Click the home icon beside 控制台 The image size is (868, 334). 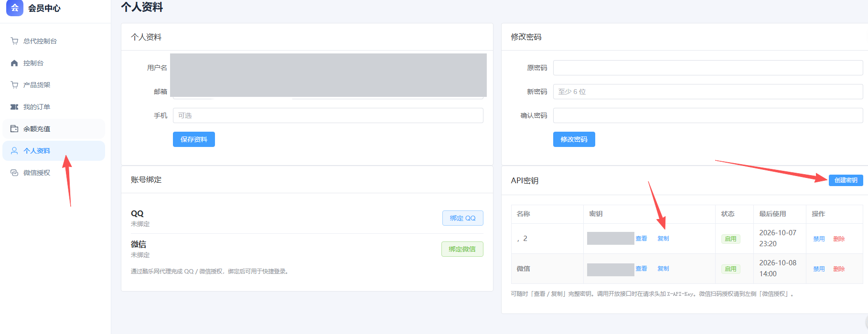[14, 63]
